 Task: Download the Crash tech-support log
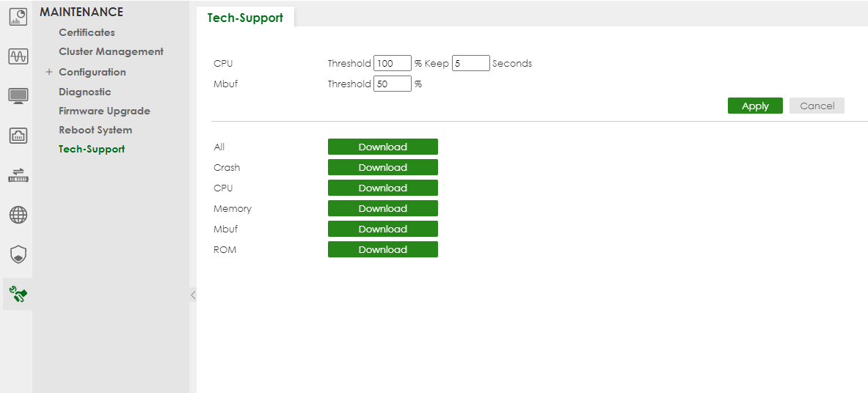click(382, 167)
